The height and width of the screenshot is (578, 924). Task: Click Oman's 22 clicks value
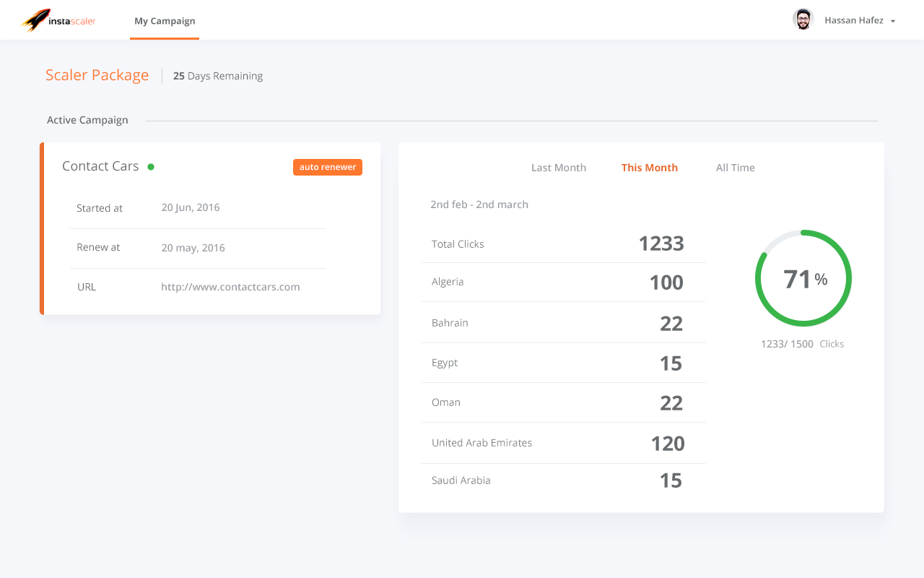[x=671, y=403]
